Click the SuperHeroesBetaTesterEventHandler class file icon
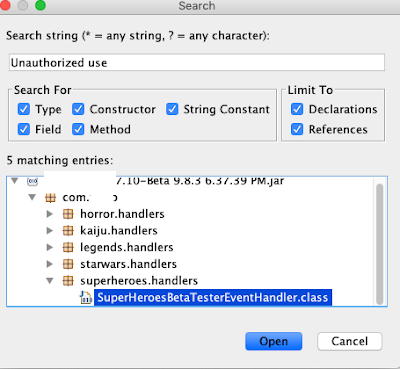The image size is (400, 369). click(86, 297)
